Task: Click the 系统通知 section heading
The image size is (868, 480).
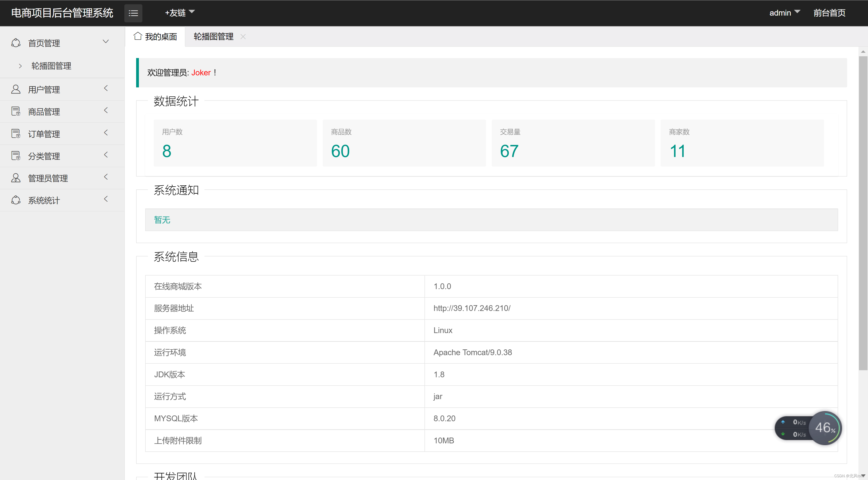Action: pos(176,190)
